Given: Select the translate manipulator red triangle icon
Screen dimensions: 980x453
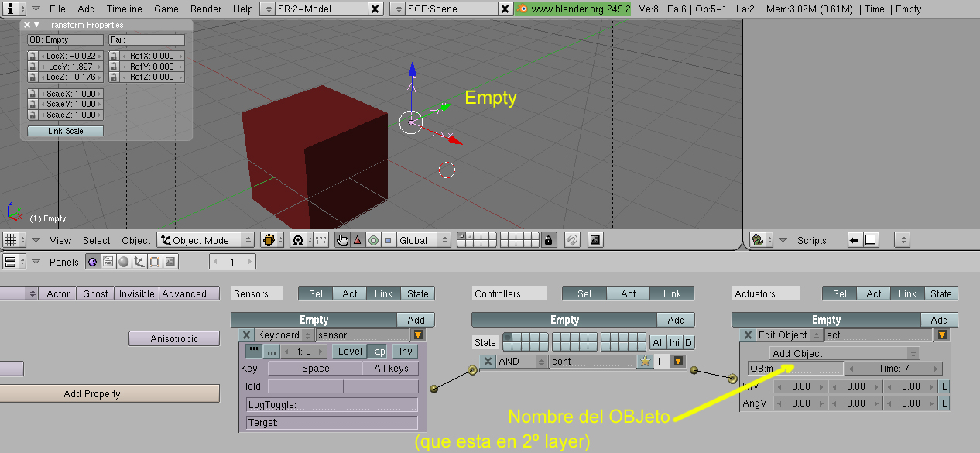Looking at the screenshot, I should 357,240.
